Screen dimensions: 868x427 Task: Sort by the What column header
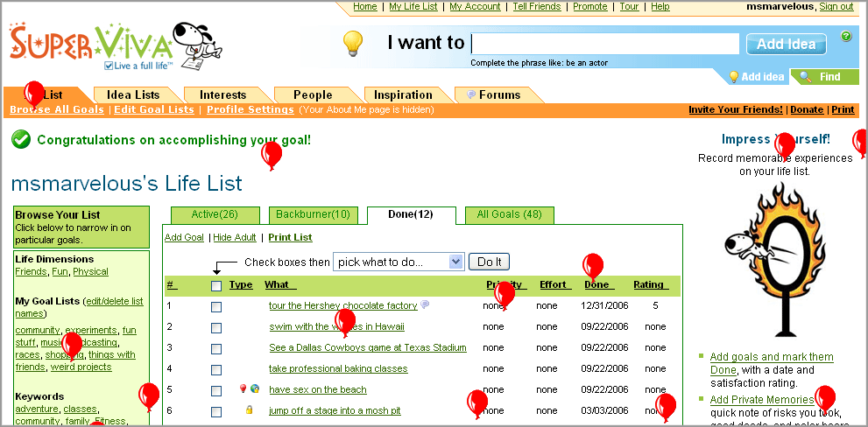[280, 285]
